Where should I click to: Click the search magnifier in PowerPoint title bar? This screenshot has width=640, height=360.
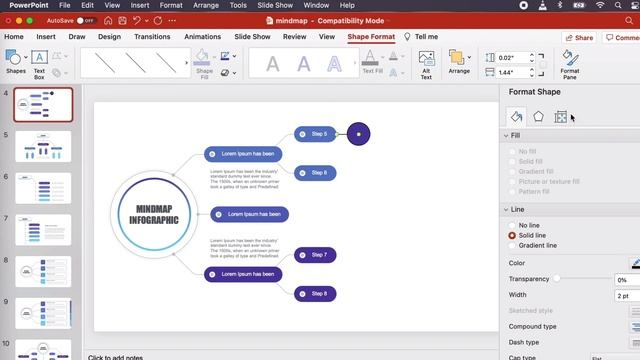tap(629, 20)
